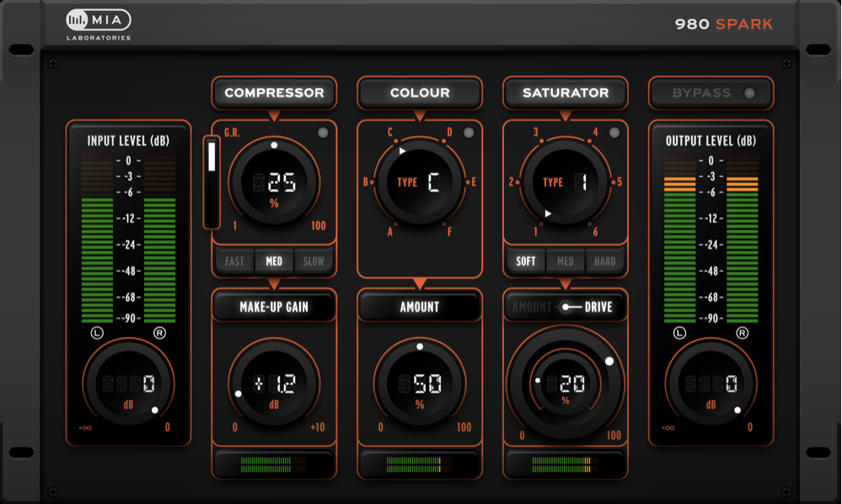Click the colour section LED indicator
842x504 pixels.
[x=469, y=133]
